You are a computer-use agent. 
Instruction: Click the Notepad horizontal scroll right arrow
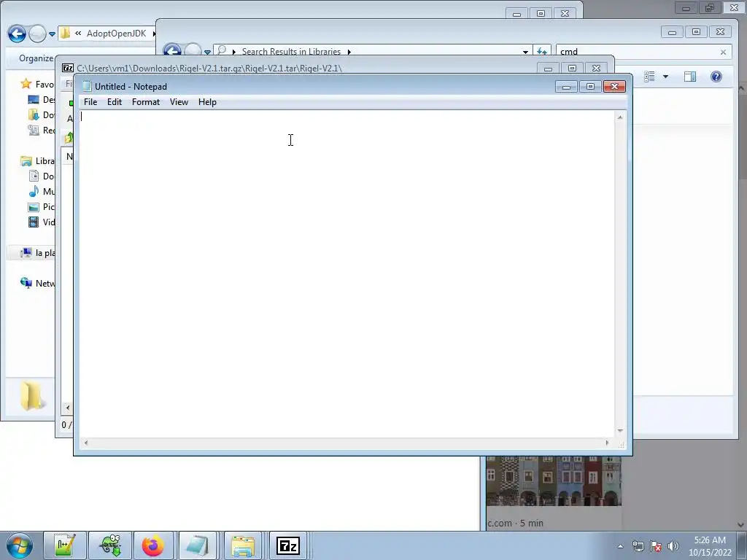tap(607, 443)
